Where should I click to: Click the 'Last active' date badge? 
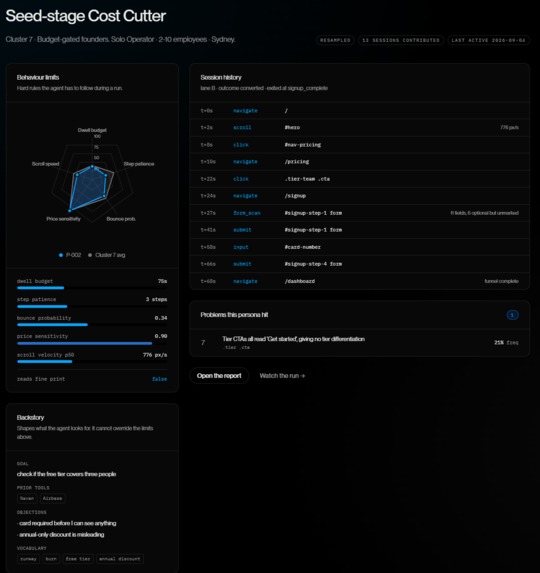[x=488, y=40]
